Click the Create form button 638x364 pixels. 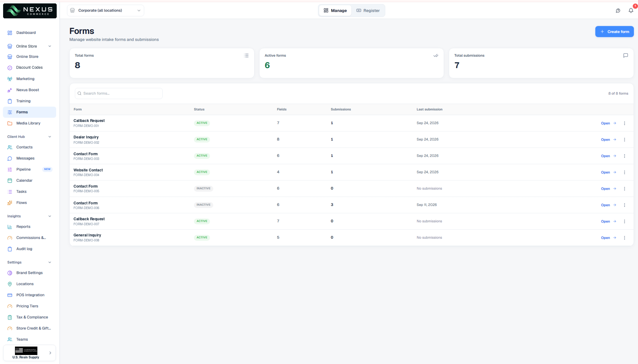coord(614,32)
